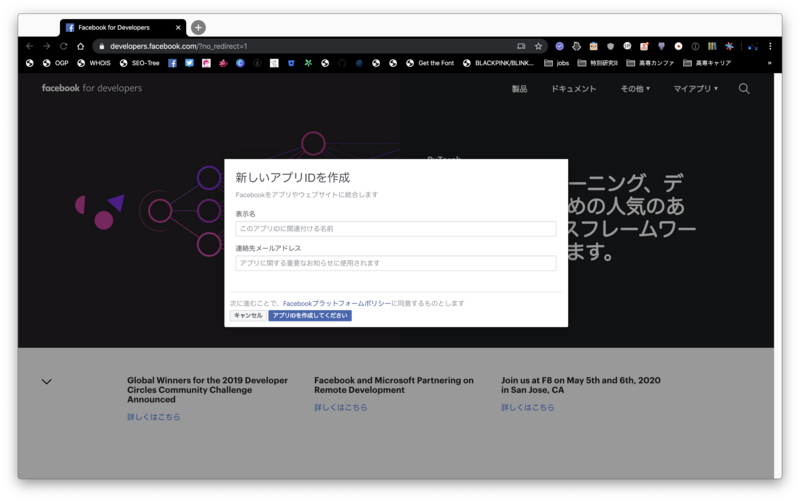The height and width of the screenshot is (501, 800).
Task: Focus the 表示名 input field
Action: (x=396, y=229)
